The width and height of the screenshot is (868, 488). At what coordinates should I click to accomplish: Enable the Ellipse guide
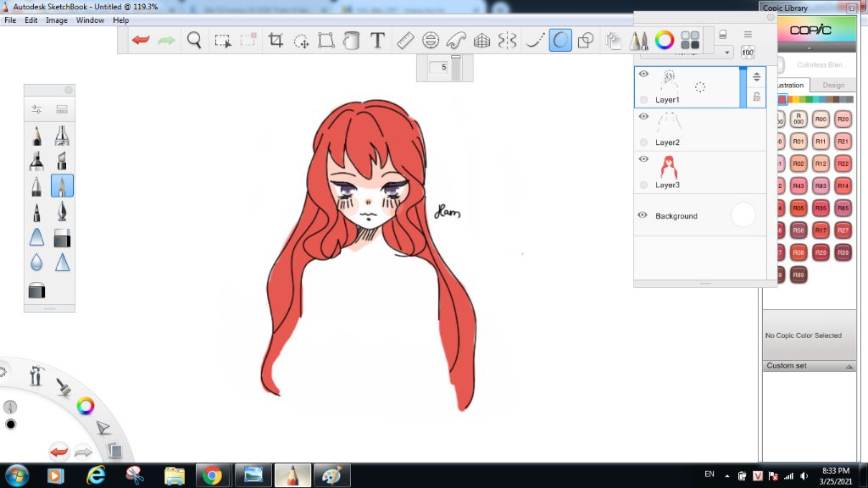tap(430, 40)
